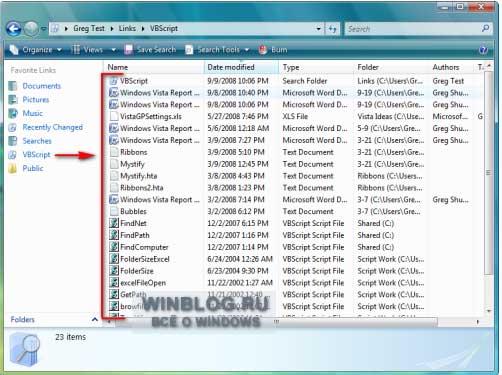Select the excelFileOpen script file icon
502x375 pixels.
point(114,283)
